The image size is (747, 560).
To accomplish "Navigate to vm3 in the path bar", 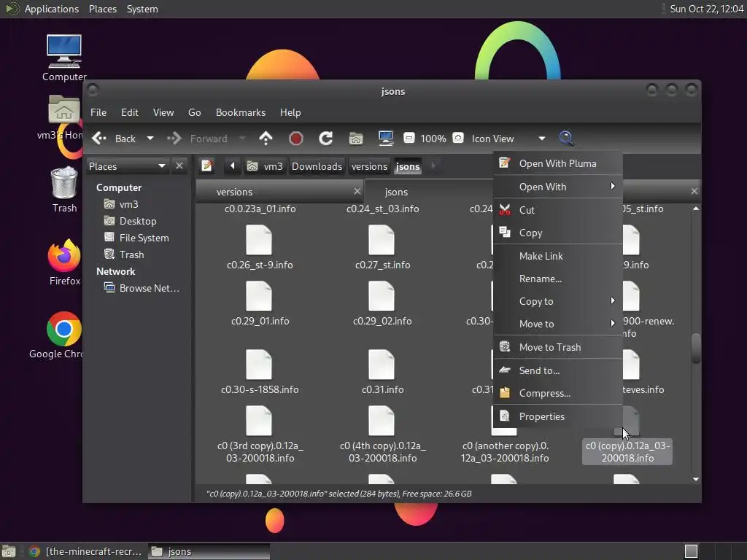I will pos(266,166).
